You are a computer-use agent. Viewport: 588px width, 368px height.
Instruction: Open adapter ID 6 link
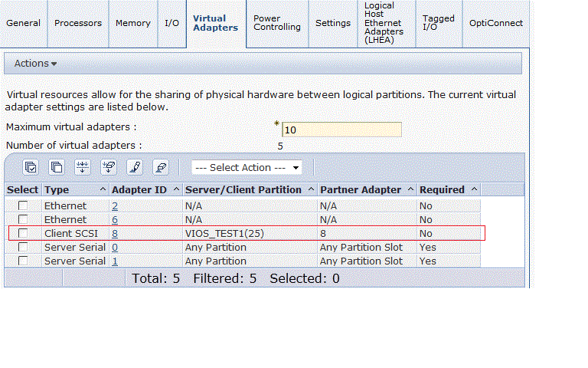tap(115, 219)
